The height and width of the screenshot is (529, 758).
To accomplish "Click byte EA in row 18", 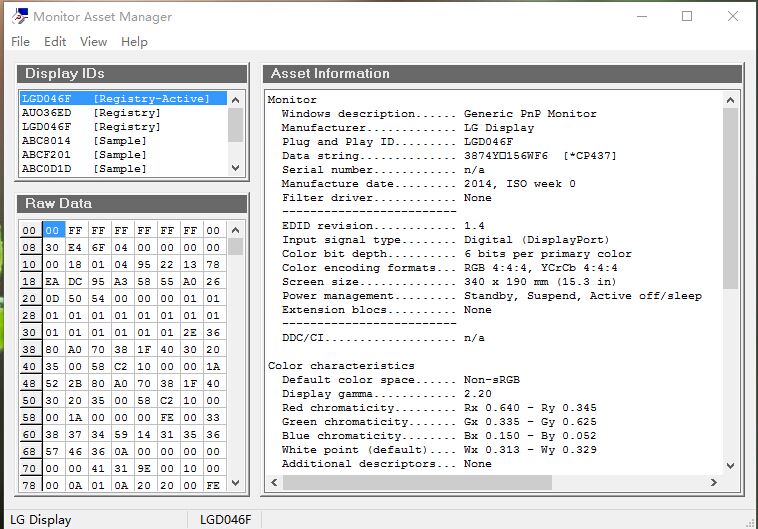I will (x=52, y=281).
